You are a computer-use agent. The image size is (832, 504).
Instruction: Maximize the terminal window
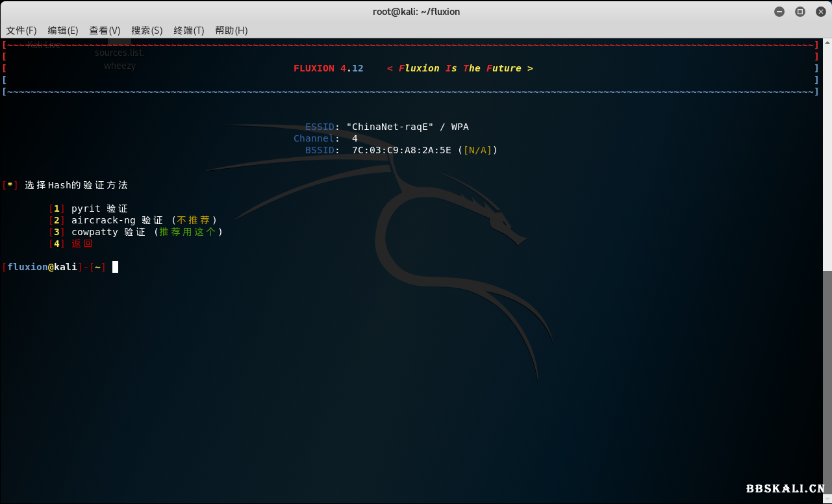[x=800, y=12]
